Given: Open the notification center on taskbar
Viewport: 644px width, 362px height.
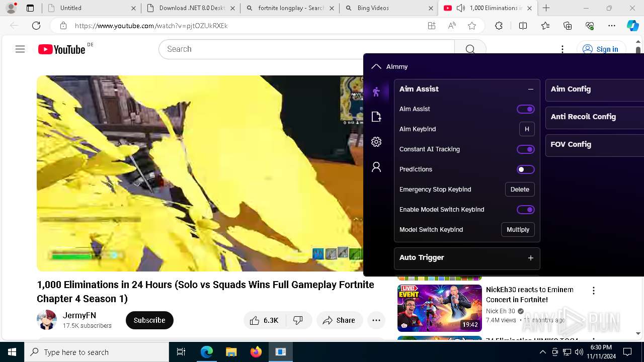Looking at the screenshot, I should click(x=627, y=352).
